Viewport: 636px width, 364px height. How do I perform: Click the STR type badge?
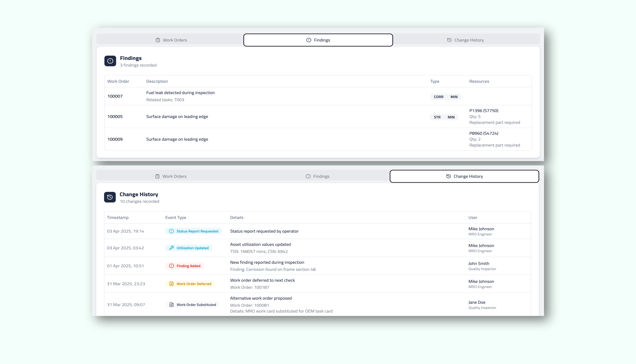[x=437, y=117]
